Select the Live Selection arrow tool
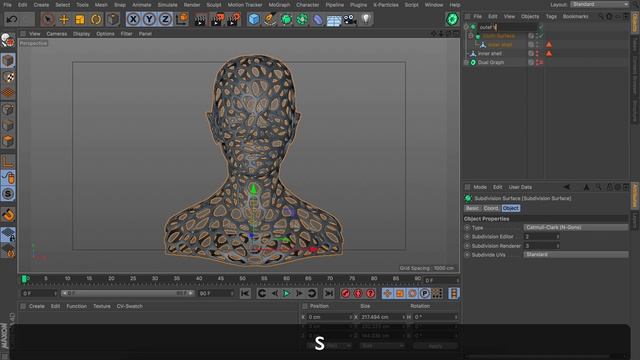This screenshot has width=640, height=360. (x=48, y=19)
